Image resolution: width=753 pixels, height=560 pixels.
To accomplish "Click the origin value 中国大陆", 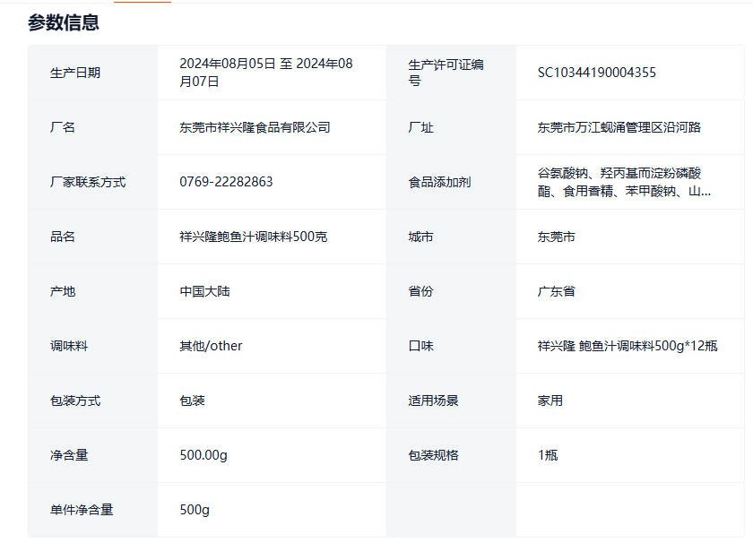I will pos(204,291).
